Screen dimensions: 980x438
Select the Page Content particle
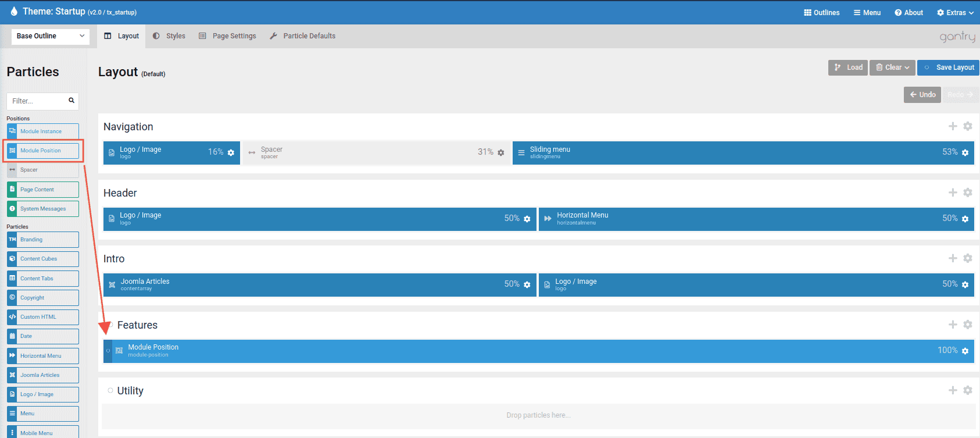(x=43, y=190)
